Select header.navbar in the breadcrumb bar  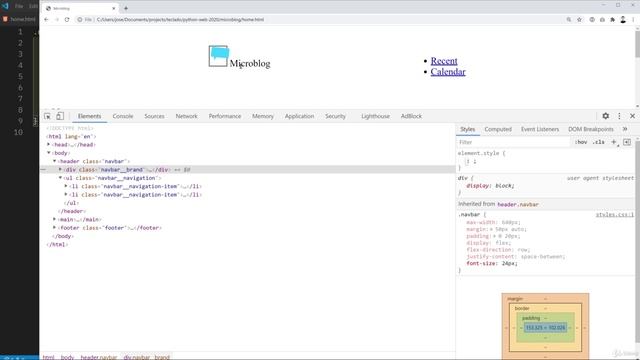pos(99,357)
